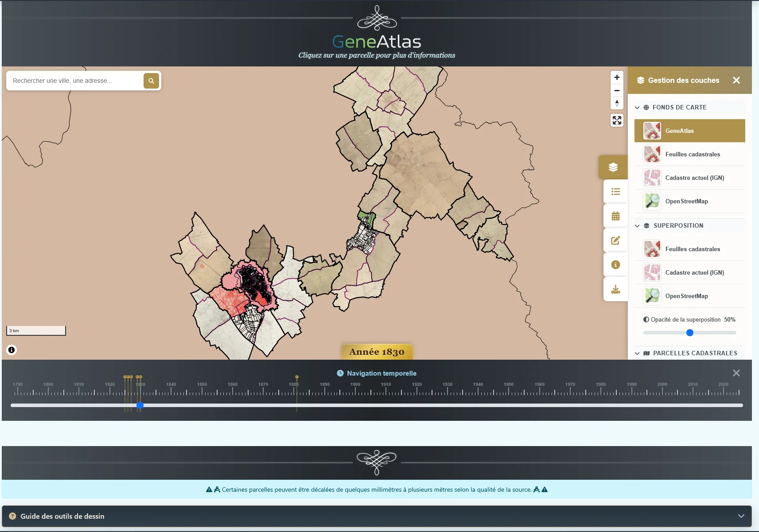Viewport: 759px width, 532px height.
Task: Enable OpenStreetMap overlay under Superposition
Action: pyautogui.click(x=690, y=296)
